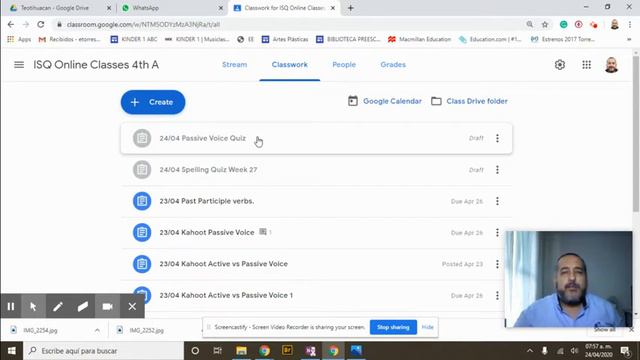
Task: Go back in the browser
Action: tap(11, 24)
